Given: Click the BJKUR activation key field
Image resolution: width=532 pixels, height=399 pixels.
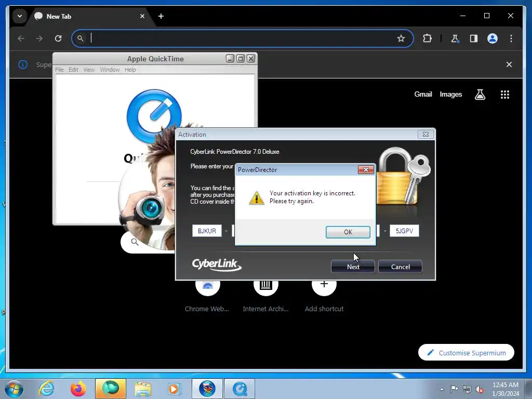Looking at the screenshot, I should 207,231.
